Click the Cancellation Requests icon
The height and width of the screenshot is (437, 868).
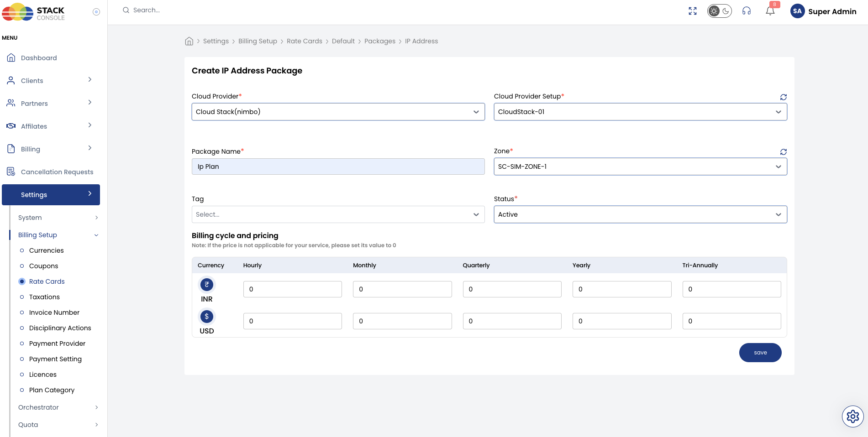[11, 172]
